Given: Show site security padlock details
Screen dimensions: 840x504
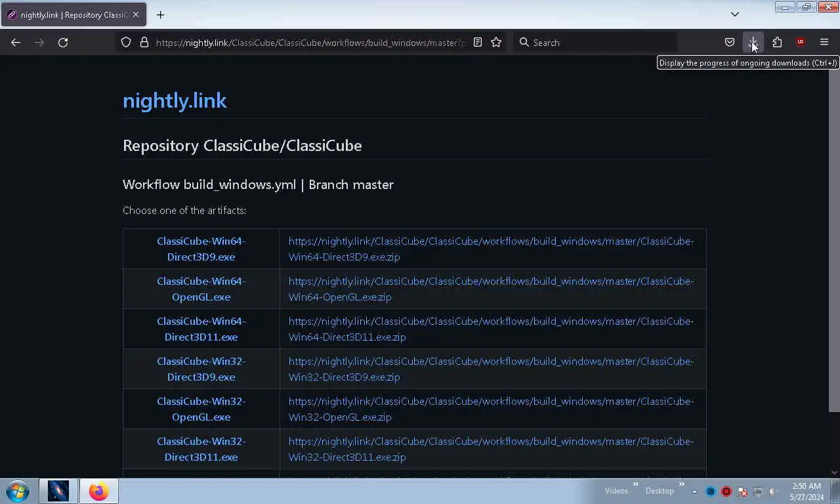Looking at the screenshot, I should (144, 43).
